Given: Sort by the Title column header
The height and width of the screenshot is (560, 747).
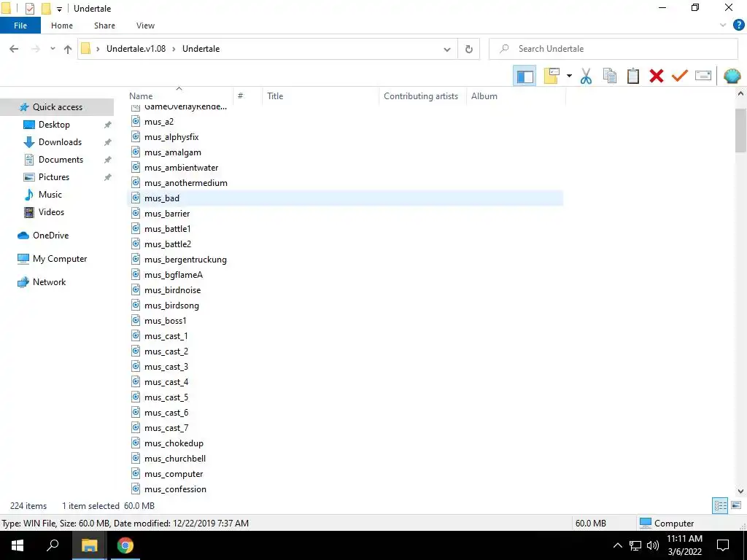Looking at the screenshot, I should coord(321,96).
